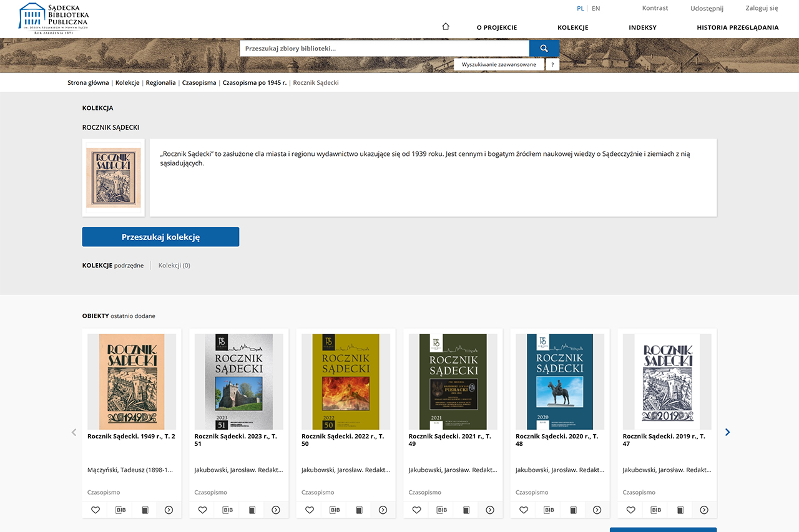Toggle the Kontrast high-contrast mode
Viewport: 799px width, 532px height.
tap(655, 8)
